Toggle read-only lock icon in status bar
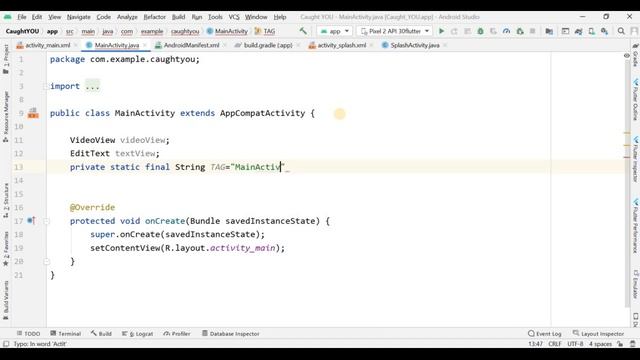640x360 pixels. [620, 344]
